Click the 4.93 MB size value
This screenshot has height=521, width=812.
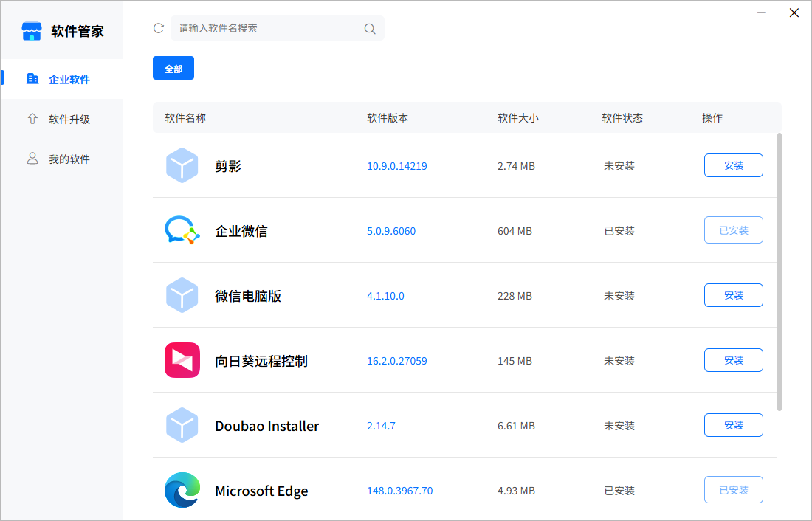(516, 491)
